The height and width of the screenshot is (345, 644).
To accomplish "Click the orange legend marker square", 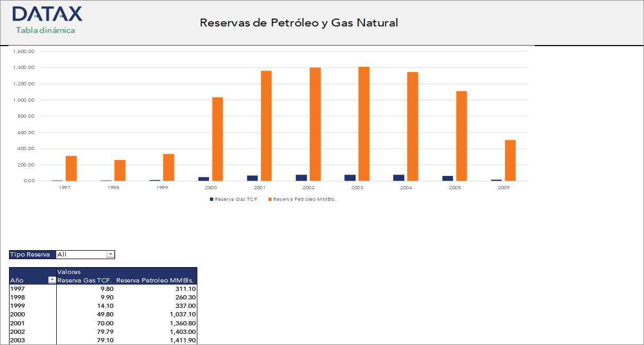I will point(269,199).
